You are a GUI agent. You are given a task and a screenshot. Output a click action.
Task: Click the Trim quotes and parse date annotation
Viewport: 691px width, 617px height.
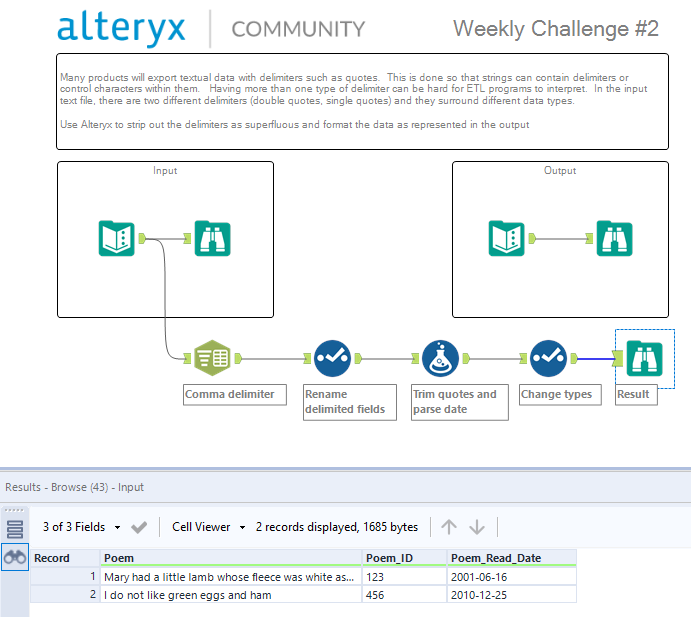pos(460,402)
